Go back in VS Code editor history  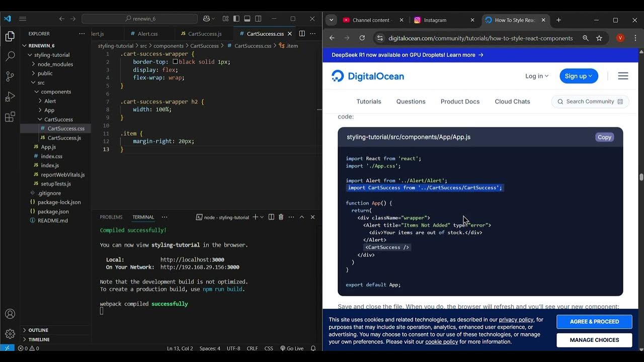tap(62, 19)
